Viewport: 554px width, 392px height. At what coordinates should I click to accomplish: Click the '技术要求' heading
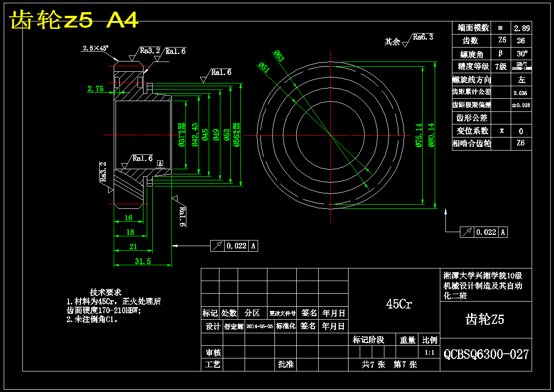tap(106, 292)
